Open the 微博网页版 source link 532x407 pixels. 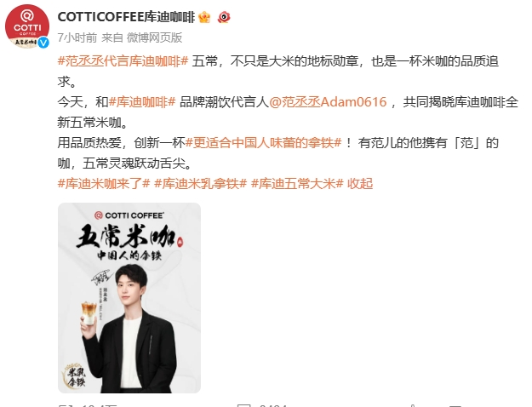click(x=155, y=37)
